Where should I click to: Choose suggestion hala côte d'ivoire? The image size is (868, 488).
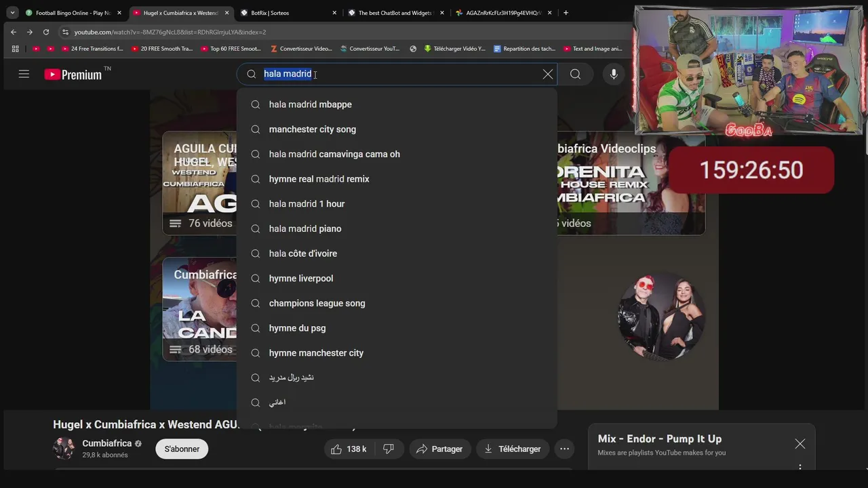[x=397, y=253]
